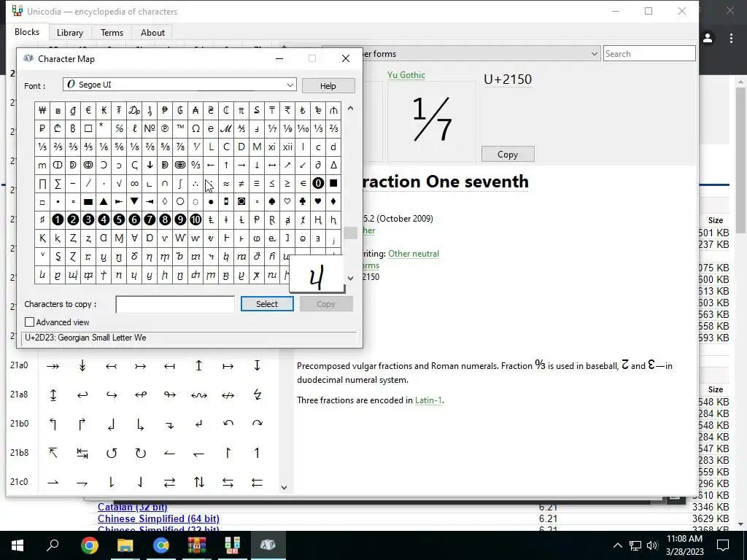Viewport: 747px width, 560px height.
Task: Open File Explorer from the taskbar
Action: tap(125, 545)
